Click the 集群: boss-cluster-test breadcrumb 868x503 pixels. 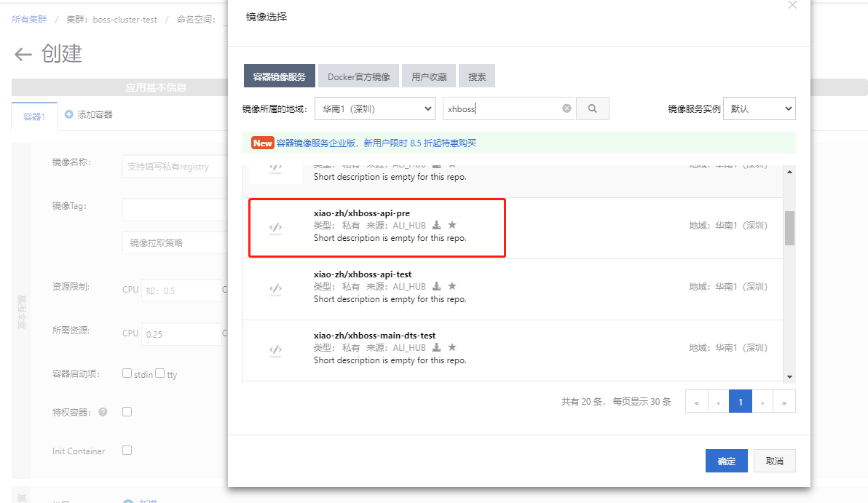point(112,20)
